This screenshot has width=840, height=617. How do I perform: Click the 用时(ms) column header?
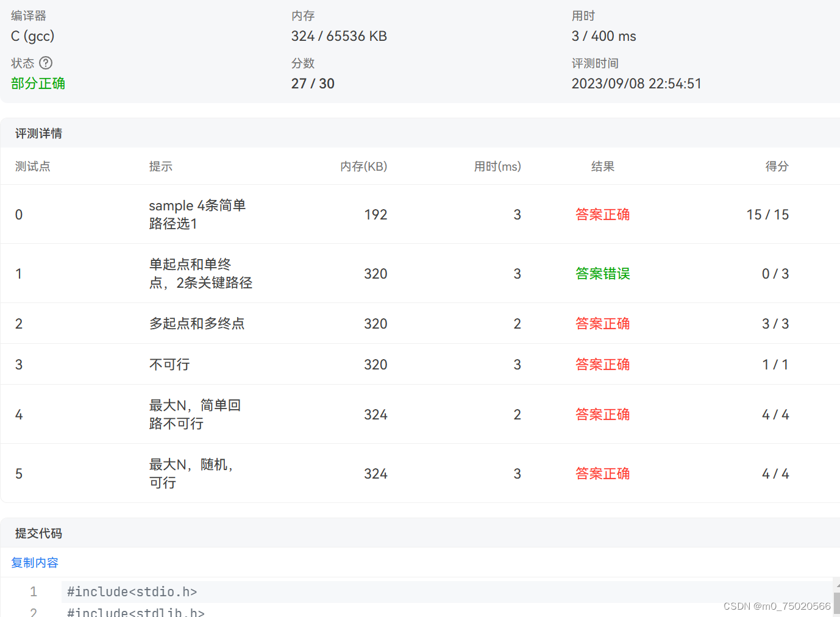tap(497, 166)
